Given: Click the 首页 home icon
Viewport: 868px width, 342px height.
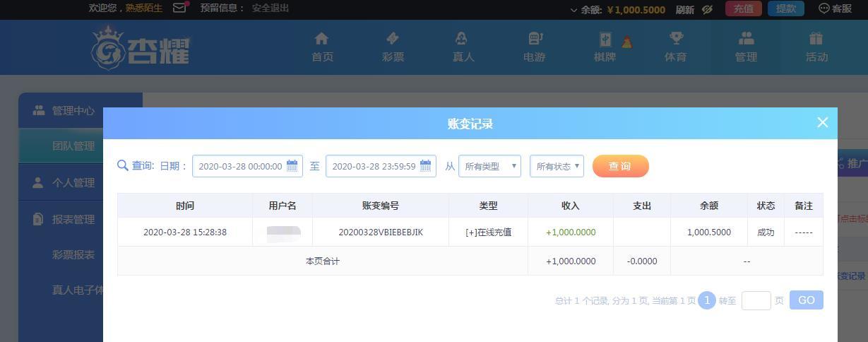Looking at the screenshot, I should [322, 38].
